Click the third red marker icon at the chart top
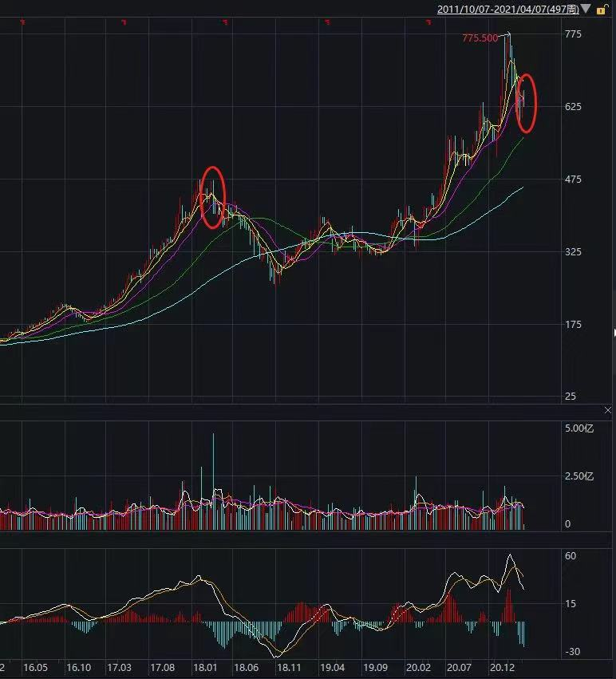Screen dimensions: 616x679 tap(225, 22)
